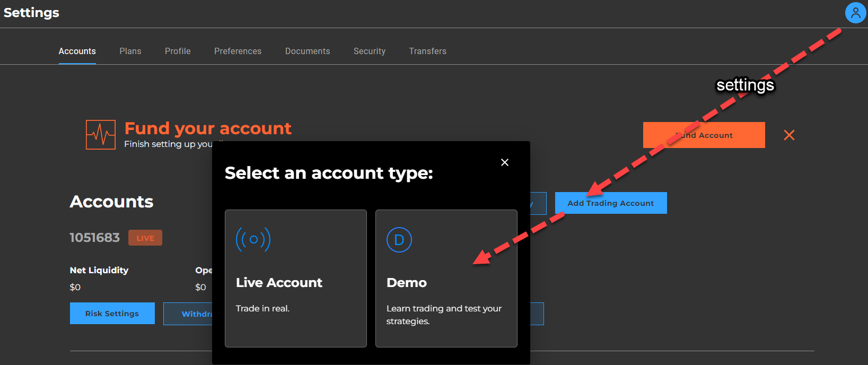Go to the Preferences tab

(x=238, y=51)
